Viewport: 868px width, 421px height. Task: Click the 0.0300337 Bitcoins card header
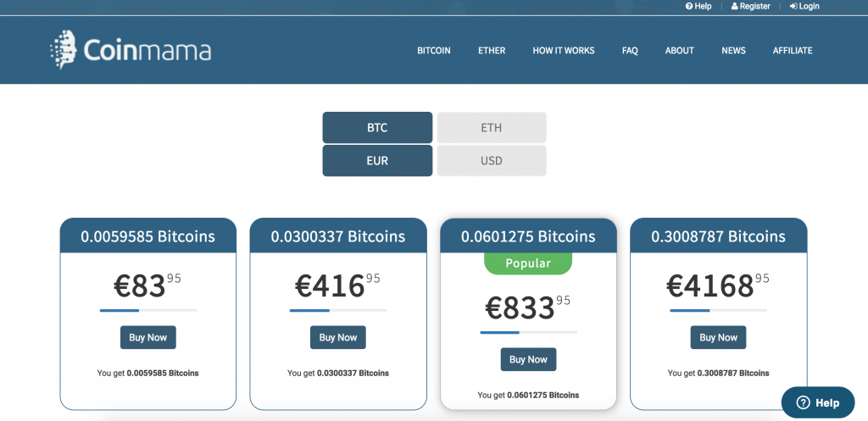click(338, 236)
